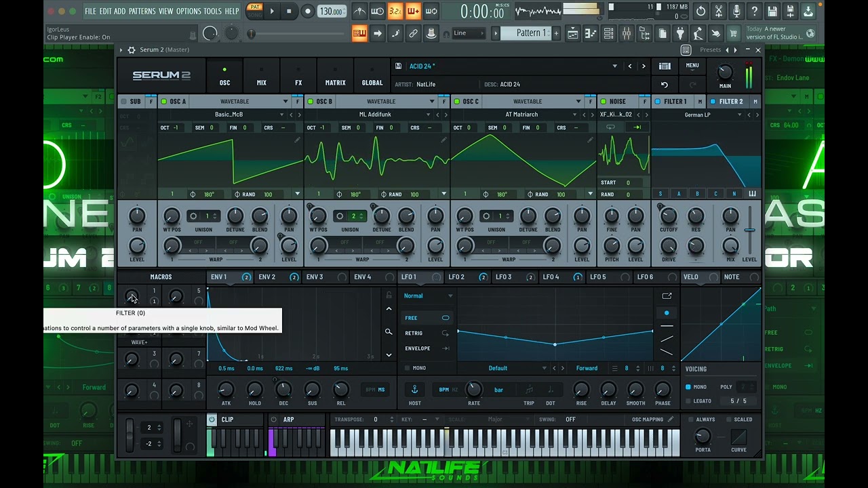This screenshot has height=488, width=868.
Task: Toggle FILTER 1 enable switch
Action: pos(657,102)
